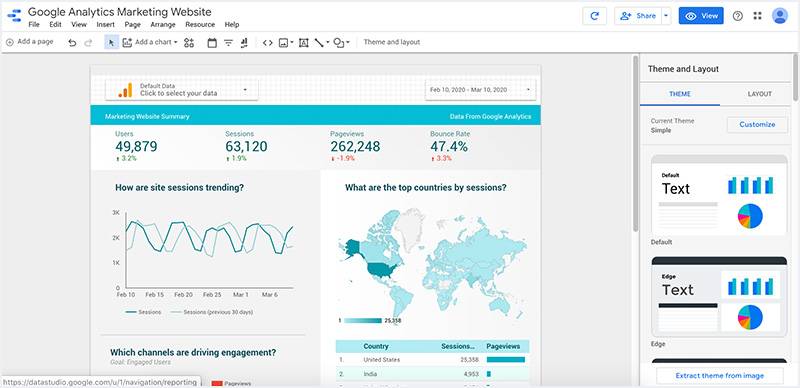
Task: Select the Edge theme thumbnail
Action: point(719,297)
